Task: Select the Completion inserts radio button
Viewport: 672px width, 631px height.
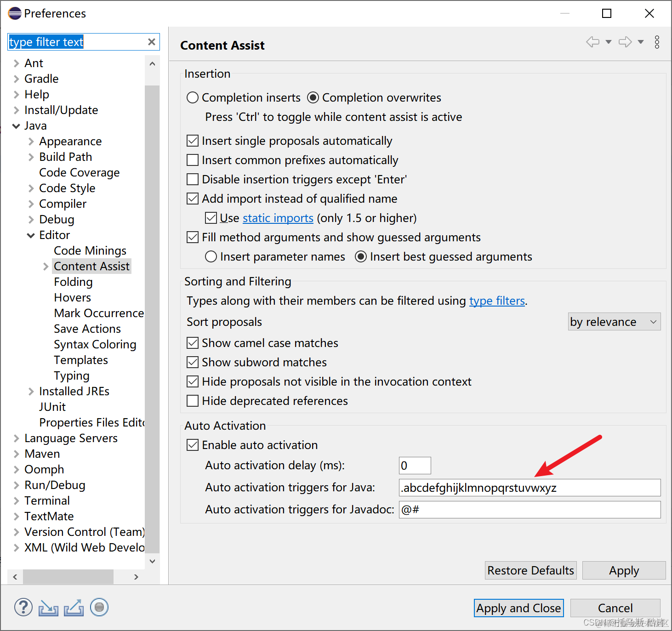Action: pos(193,97)
